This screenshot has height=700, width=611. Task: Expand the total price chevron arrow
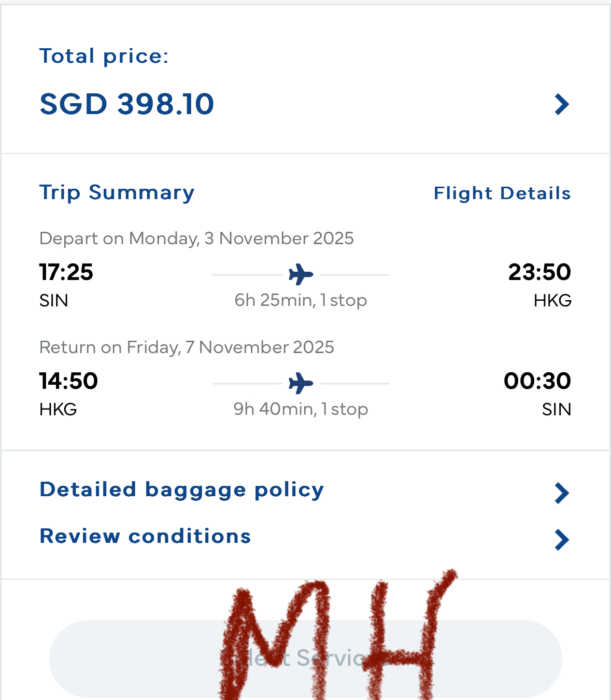(562, 104)
